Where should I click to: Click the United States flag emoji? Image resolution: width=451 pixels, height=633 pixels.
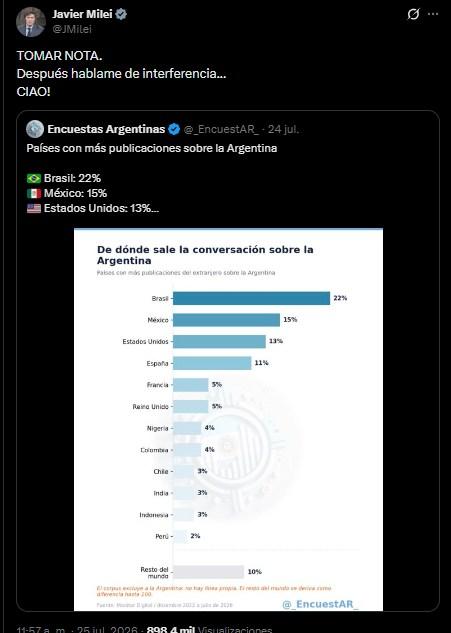(x=34, y=208)
